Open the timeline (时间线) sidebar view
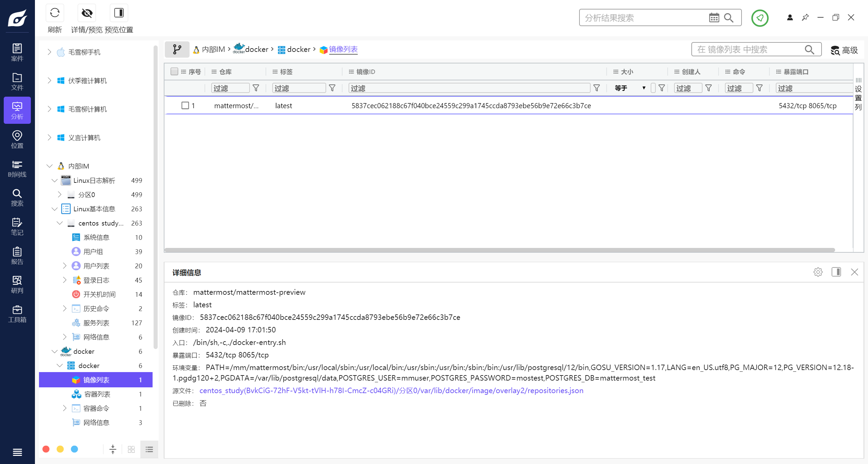The width and height of the screenshot is (868, 464). pyautogui.click(x=17, y=169)
